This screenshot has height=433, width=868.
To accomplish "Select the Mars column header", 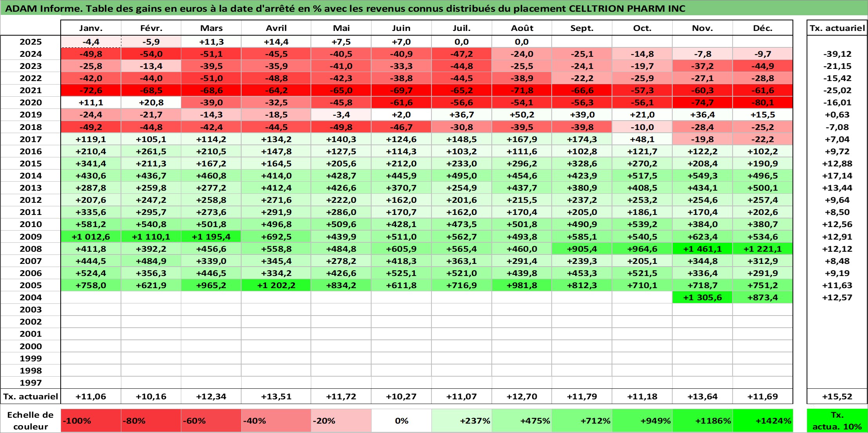I will click(211, 28).
